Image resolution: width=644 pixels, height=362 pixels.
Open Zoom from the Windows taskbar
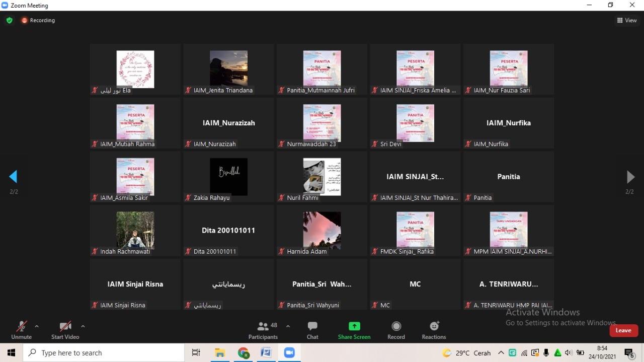[x=289, y=353]
